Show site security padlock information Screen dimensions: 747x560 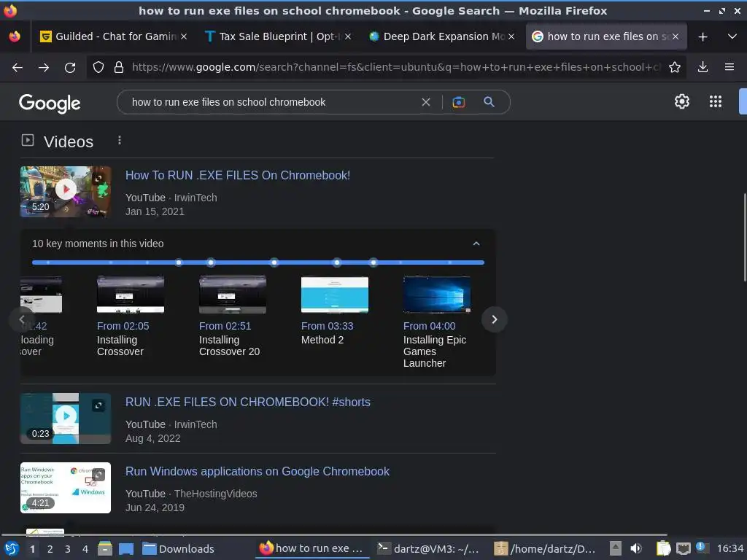[x=119, y=68]
